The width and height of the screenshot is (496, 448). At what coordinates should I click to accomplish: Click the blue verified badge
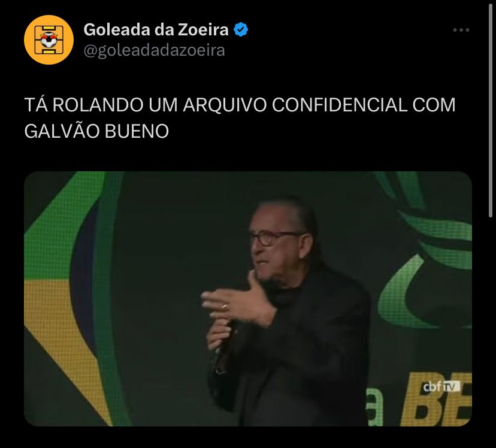tap(241, 30)
